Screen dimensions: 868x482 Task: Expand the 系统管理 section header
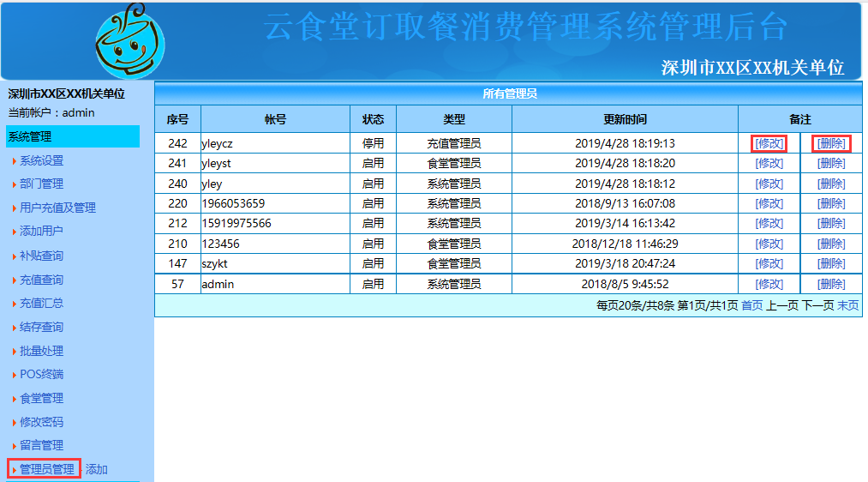[x=73, y=136]
